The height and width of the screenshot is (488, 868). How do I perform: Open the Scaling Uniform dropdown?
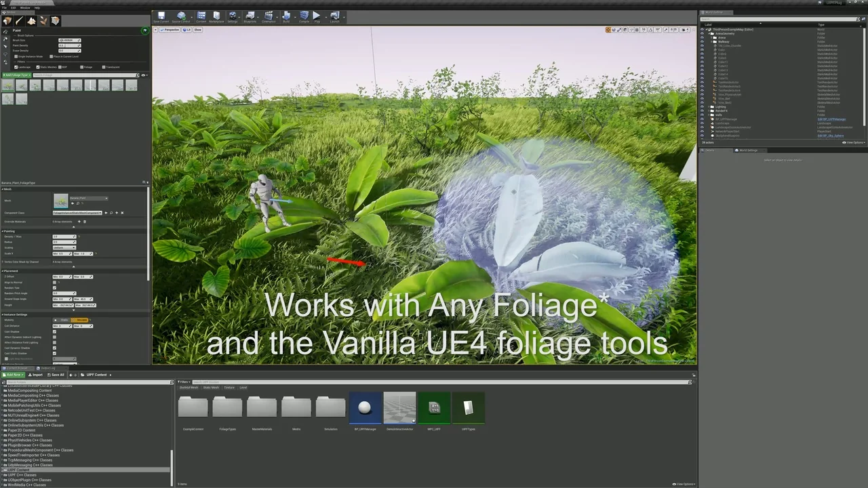tap(64, 247)
